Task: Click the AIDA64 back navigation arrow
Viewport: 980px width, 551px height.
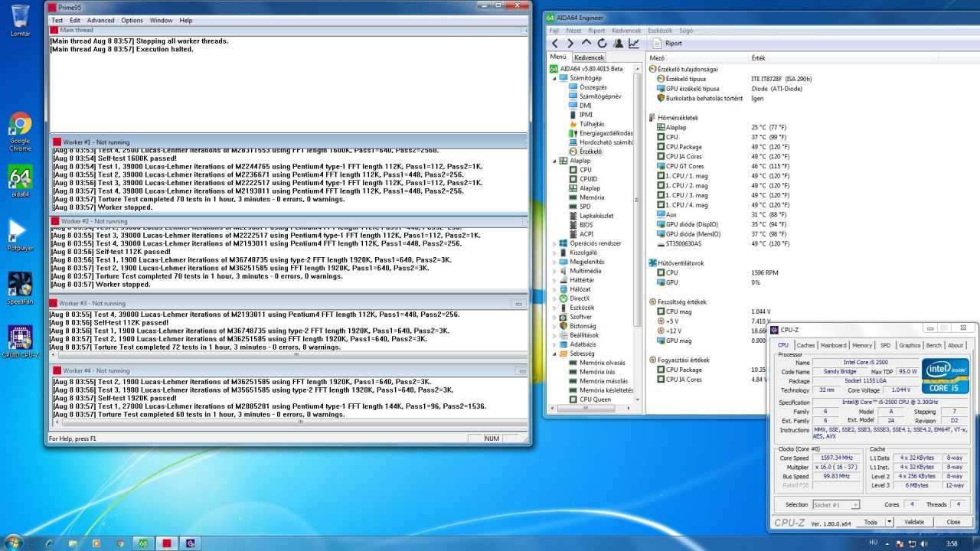Action: [555, 44]
